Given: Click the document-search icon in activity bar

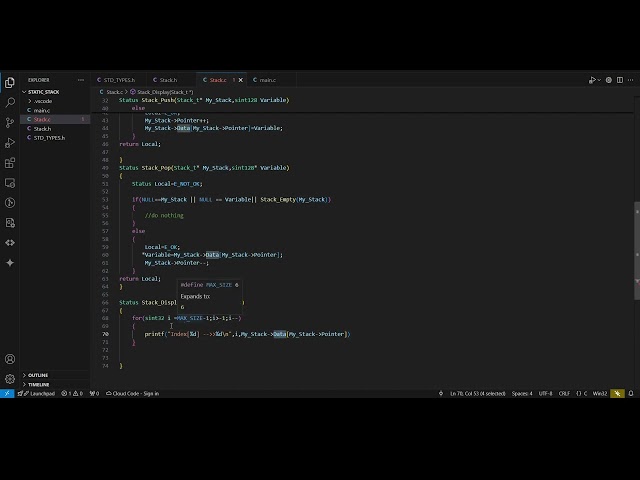Looking at the screenshot, I should coord(10,223).
